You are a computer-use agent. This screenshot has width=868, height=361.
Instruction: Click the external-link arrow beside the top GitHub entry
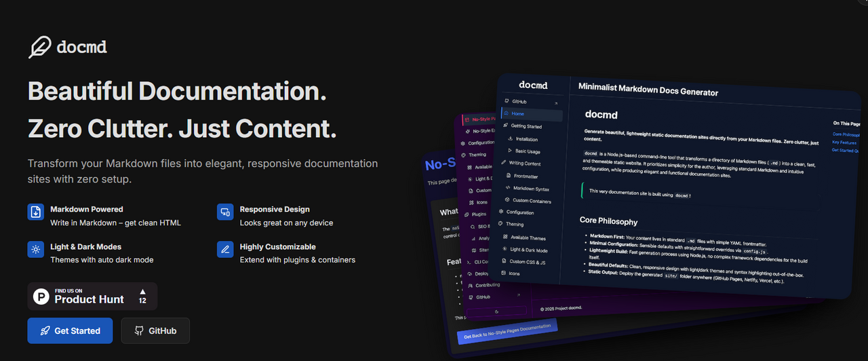point(556,104)
